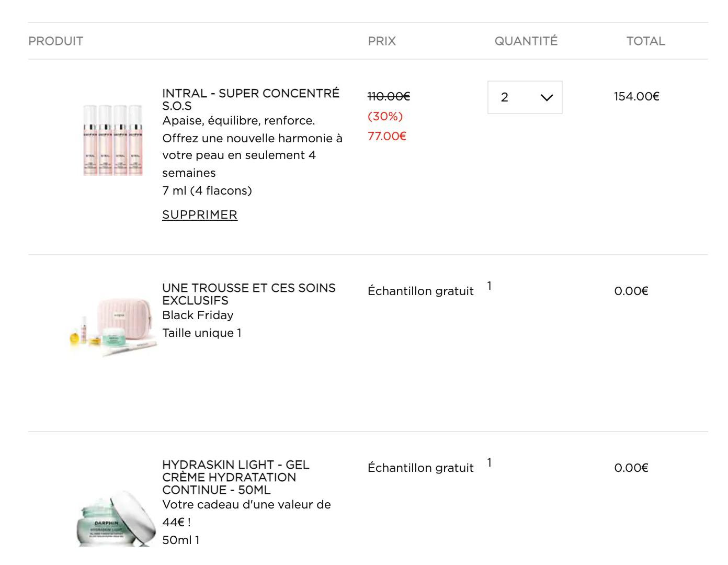728x565 pixels.
Task: Click the 154.00€ line total
Action: (636, 96)
